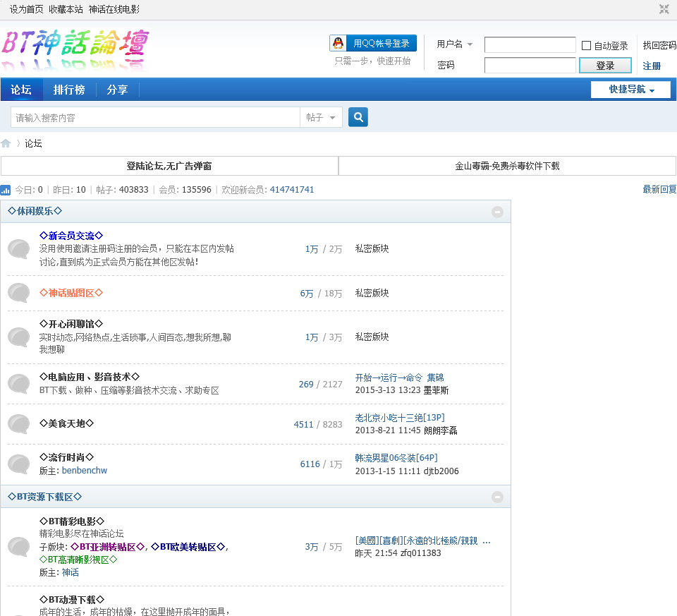This screenshot has width=677, height=616.
Task: Open the ◇BT动漫下载◇ forum
Action: (x=72, y=600)
